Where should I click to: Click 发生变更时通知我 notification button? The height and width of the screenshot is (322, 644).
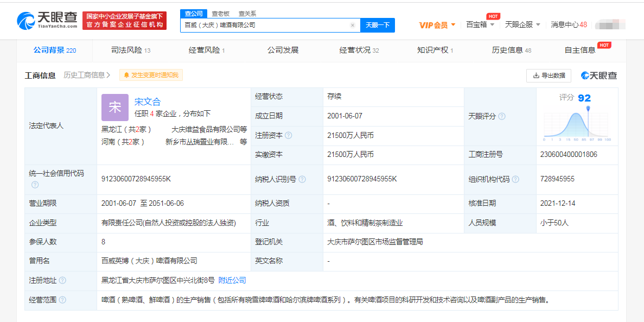pos(151,75)
